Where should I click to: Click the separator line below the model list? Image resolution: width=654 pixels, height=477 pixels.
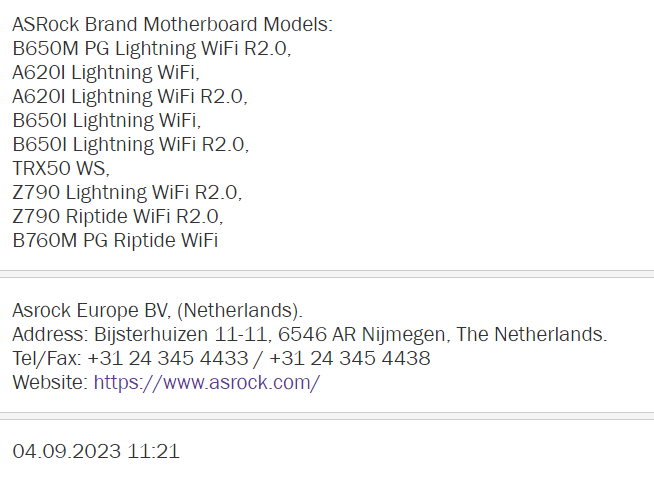coord(327,273)
